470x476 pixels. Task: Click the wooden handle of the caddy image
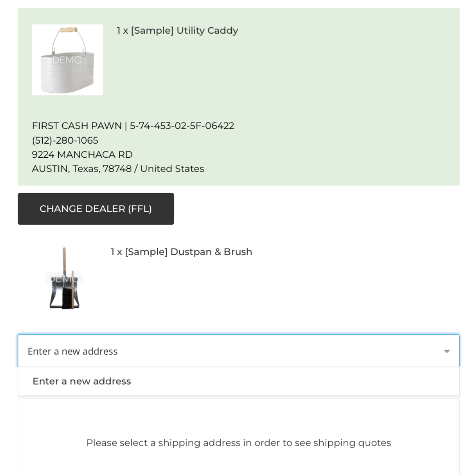(68, 30)
